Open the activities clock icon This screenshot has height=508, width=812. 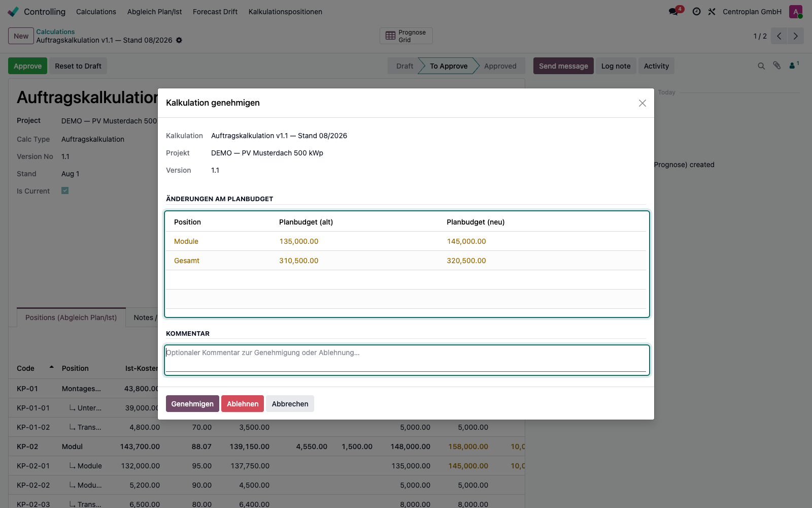tap(696, 12)
